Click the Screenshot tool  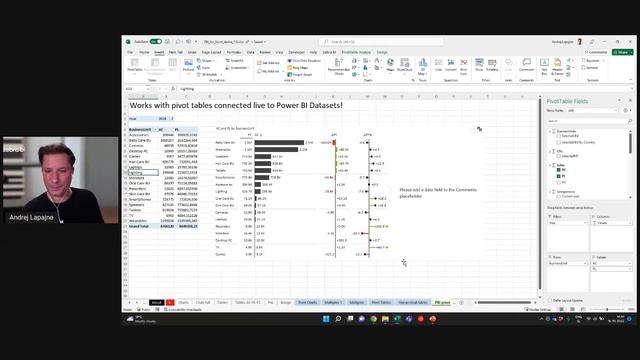[x=238, y=67]
